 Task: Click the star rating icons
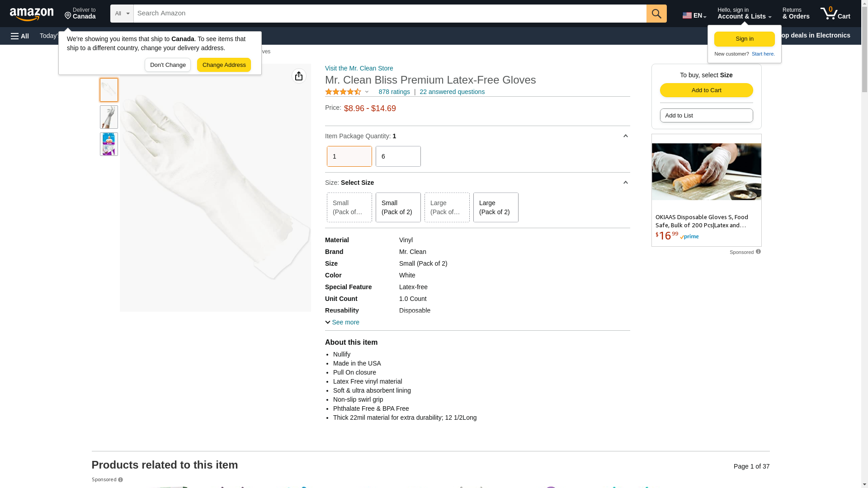coord(343,92)
